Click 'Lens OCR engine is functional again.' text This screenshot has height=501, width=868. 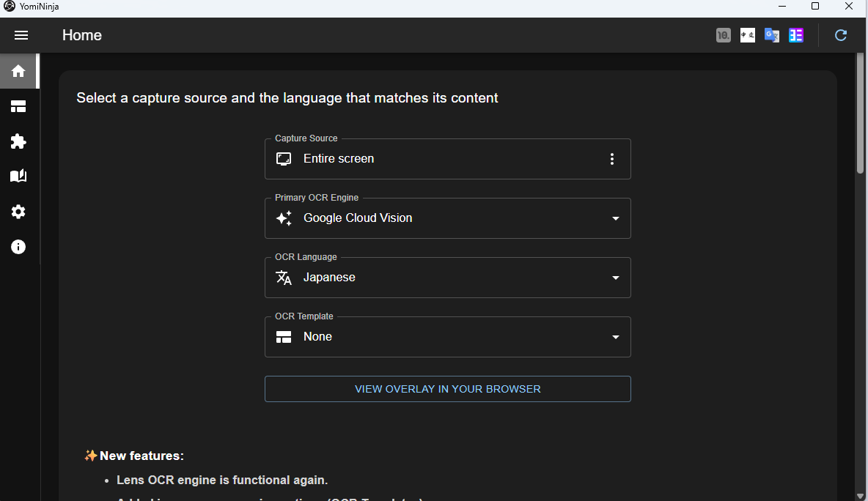[x=222, y=480]
